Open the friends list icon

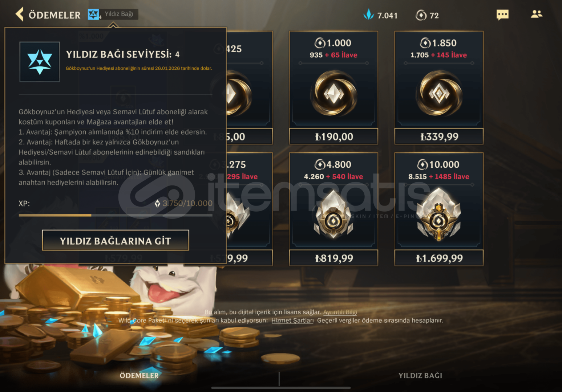point(537,14)
